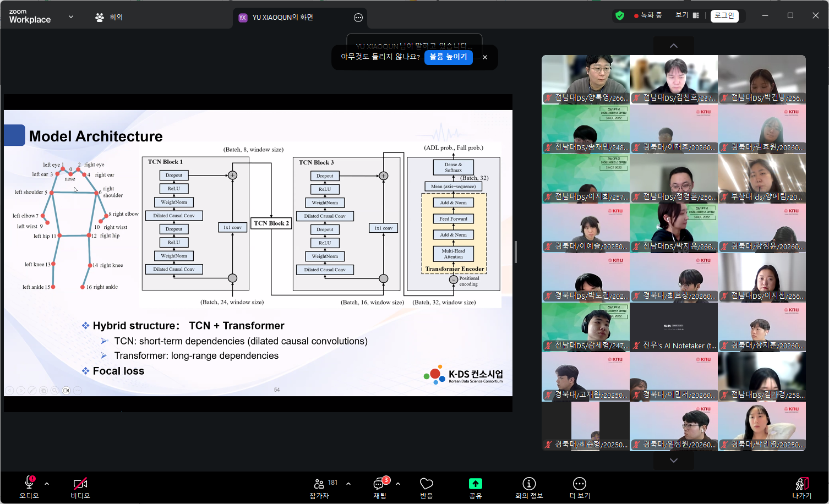Open the participants list icon
829x504 pixels.
pos(319,484)
